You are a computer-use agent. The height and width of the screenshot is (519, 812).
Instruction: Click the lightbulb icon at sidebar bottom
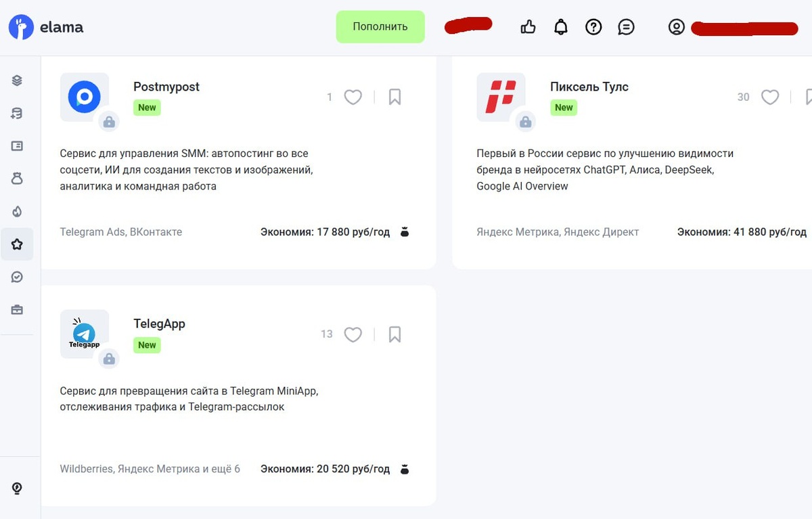(x=17, y=489)
